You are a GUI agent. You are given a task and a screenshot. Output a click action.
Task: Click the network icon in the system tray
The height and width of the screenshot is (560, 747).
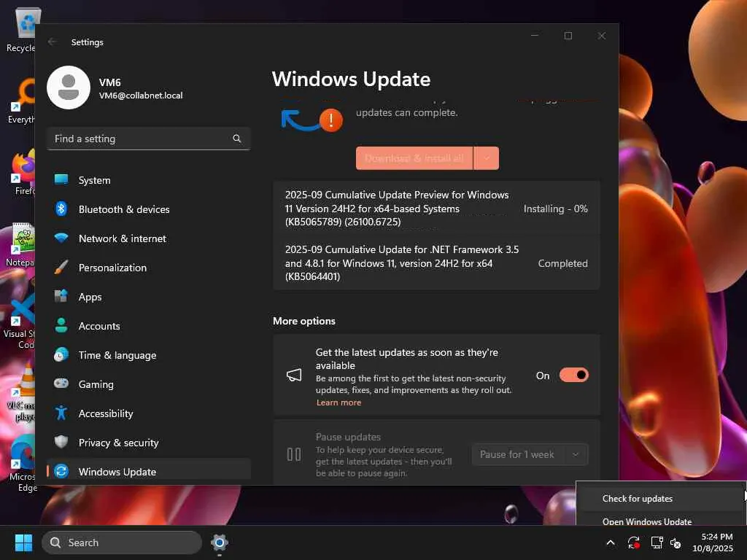[657, 542]
